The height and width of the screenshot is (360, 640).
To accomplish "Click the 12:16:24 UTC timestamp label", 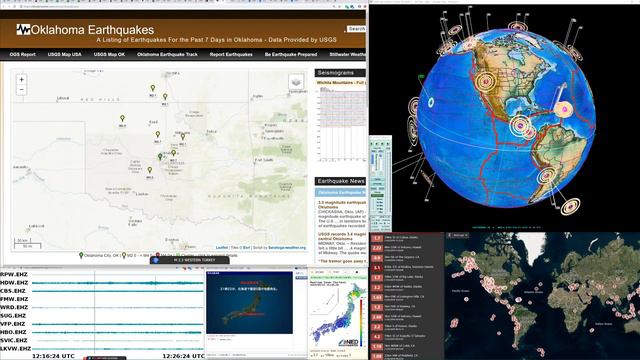I will 53,356.
